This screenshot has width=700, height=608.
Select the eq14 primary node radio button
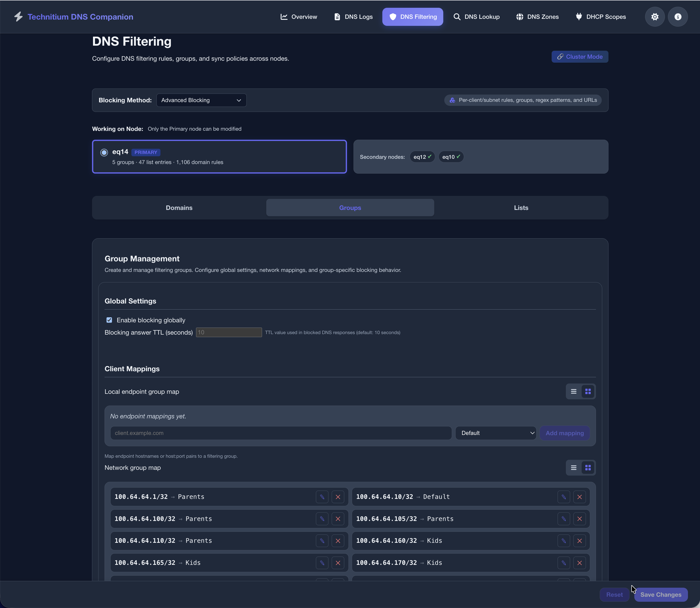point(104,152)
